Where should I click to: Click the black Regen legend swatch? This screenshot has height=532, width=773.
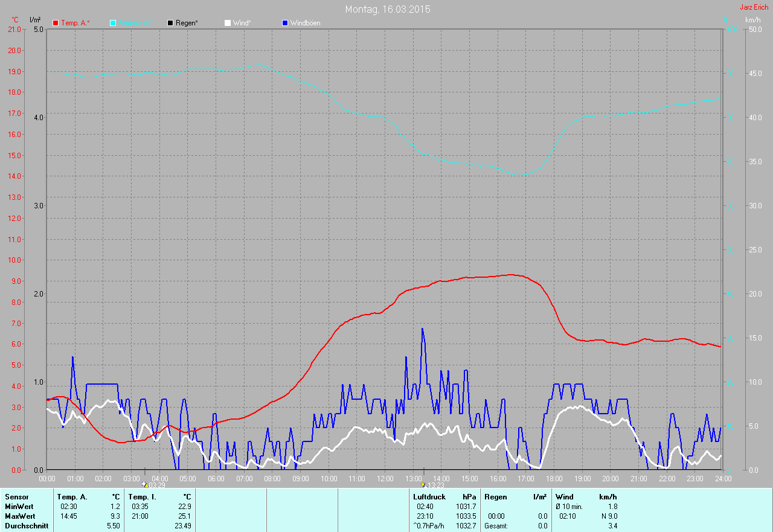click(170, 23)
